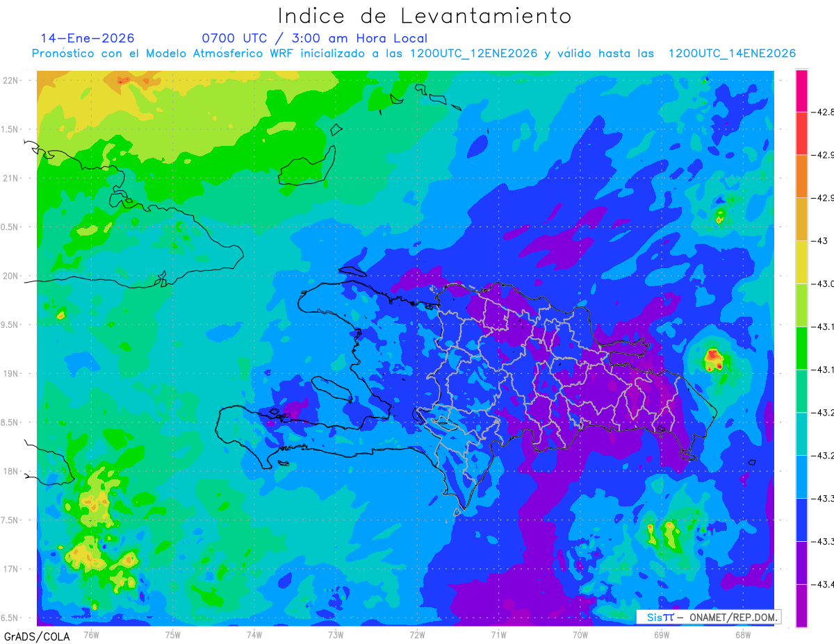The image size is (834, 644).
Task: Click the '22N' latitude label
Action: pyautogui.click(x=12, y=80)
